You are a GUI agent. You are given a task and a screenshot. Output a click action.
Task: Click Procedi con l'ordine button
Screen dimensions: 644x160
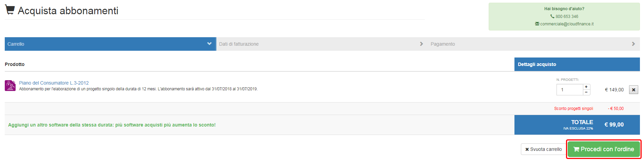click(x=604, y=149)
